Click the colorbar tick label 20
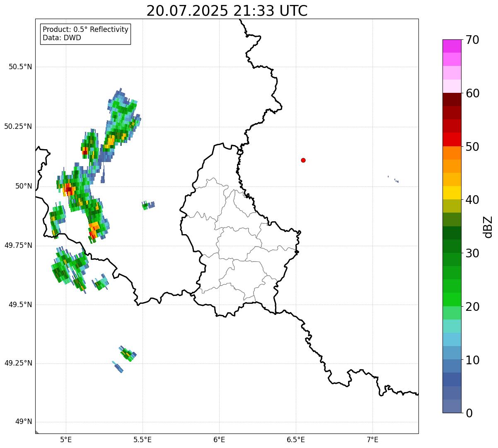The height and width of the screenshot is (448, 498). (x=472, y=307)
